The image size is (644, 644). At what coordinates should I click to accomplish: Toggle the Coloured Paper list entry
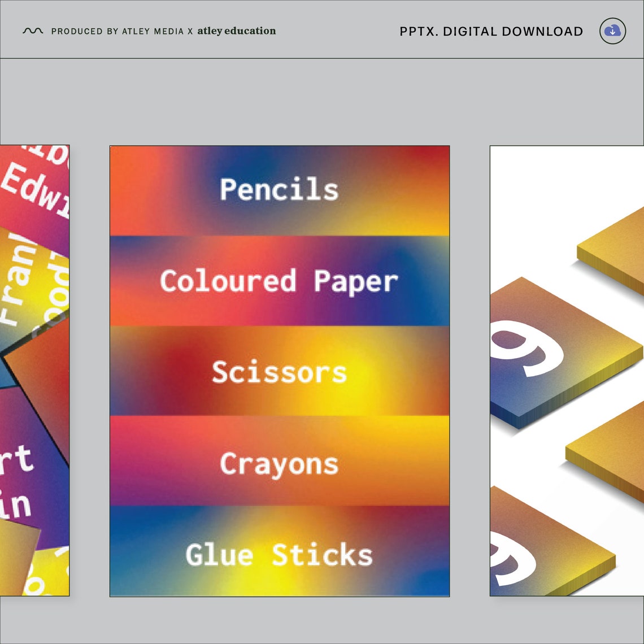278,280
